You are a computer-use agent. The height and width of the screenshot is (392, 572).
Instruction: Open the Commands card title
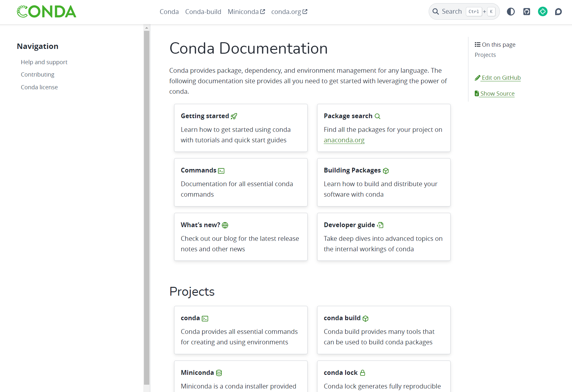pos(199,170)
